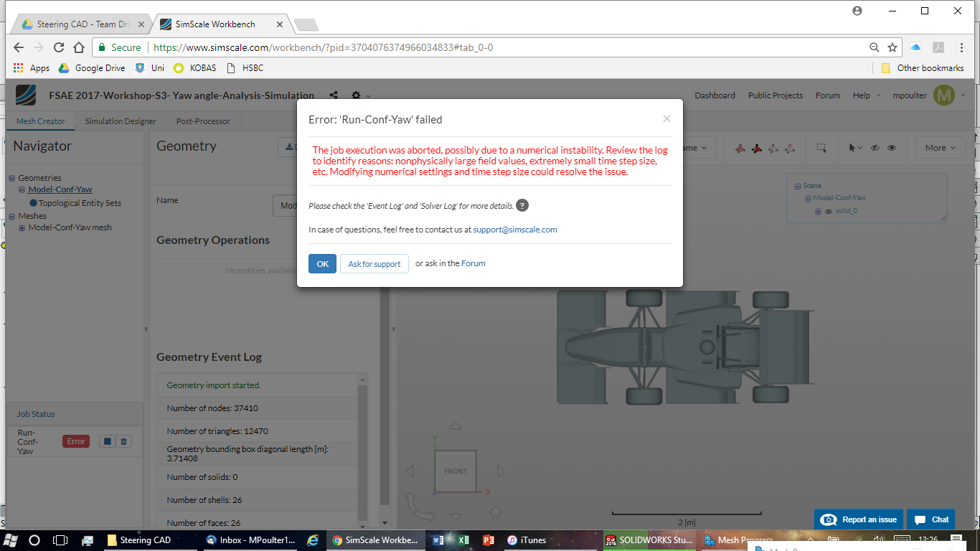
Task: Click the browser reload icon
Action: click(59, 47)
